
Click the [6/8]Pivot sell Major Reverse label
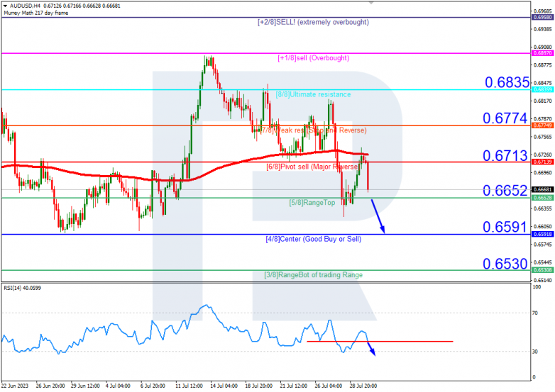click(312, 167)
